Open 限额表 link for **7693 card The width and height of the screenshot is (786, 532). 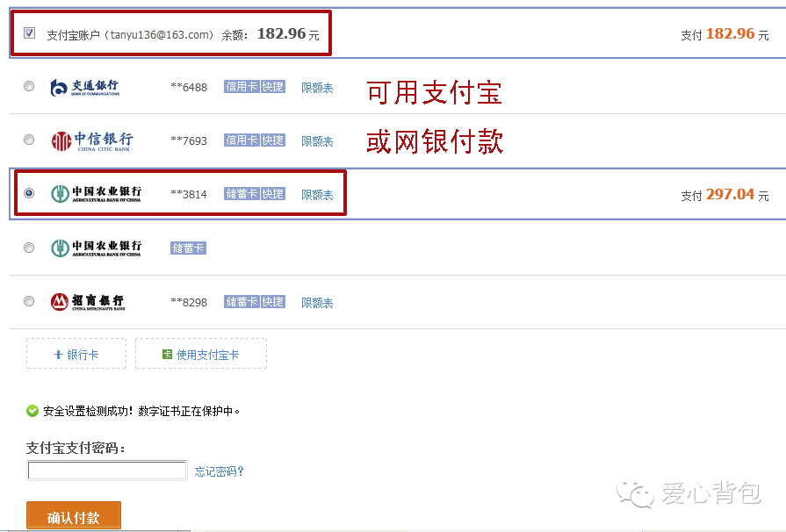tap(317, 141)
